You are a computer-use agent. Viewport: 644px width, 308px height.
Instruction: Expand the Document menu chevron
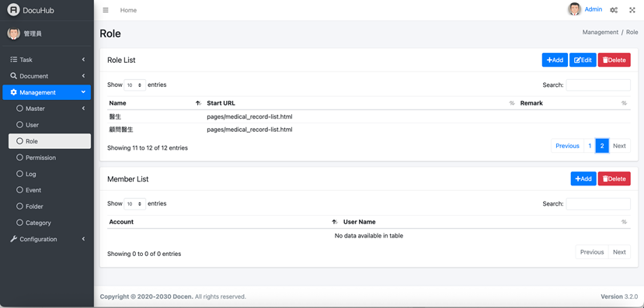[83, 76]
